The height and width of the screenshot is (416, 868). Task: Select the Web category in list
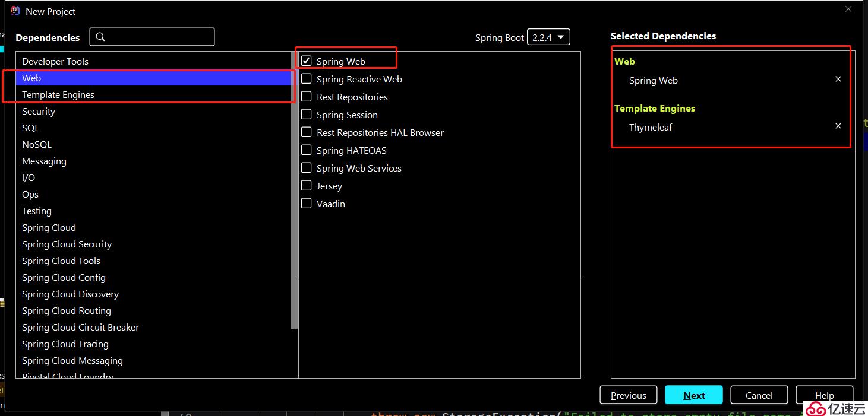[x=154, y=78]
